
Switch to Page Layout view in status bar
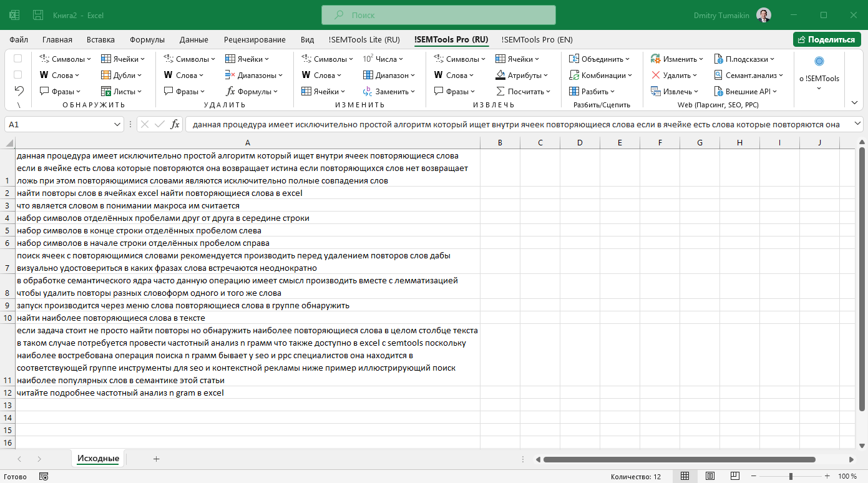pyautogui.click(x=710, y=476)
